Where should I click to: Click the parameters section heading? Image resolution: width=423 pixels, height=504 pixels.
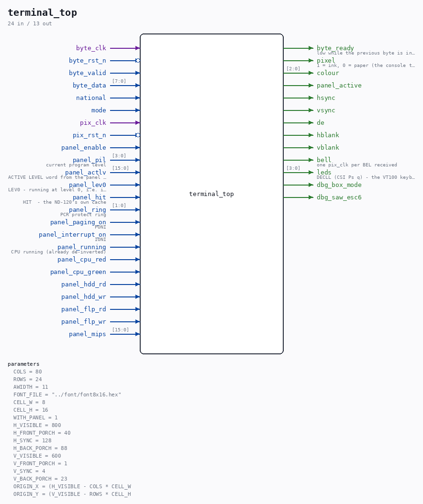[23, 364]
